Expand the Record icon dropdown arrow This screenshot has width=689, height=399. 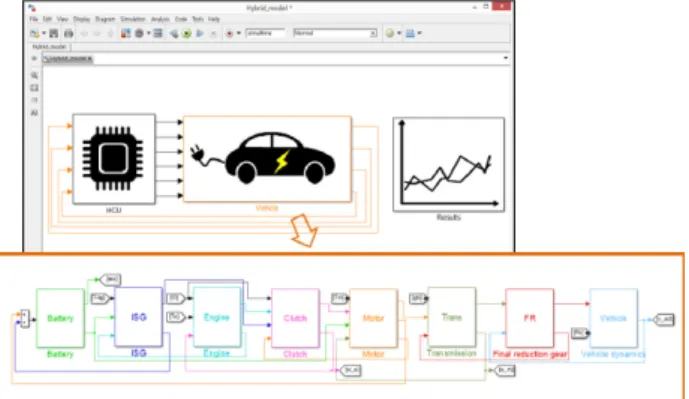tap(239, 33)
